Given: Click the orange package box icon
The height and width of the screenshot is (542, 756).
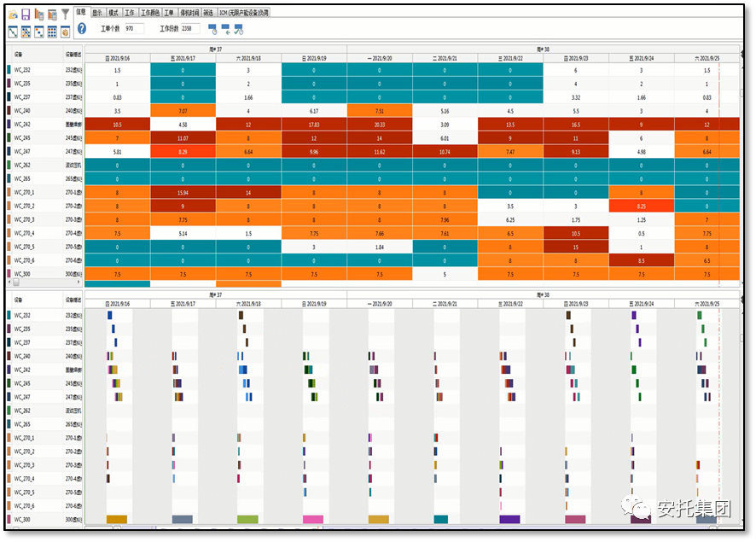Looking at the screenshot, I should pos(65,32).
